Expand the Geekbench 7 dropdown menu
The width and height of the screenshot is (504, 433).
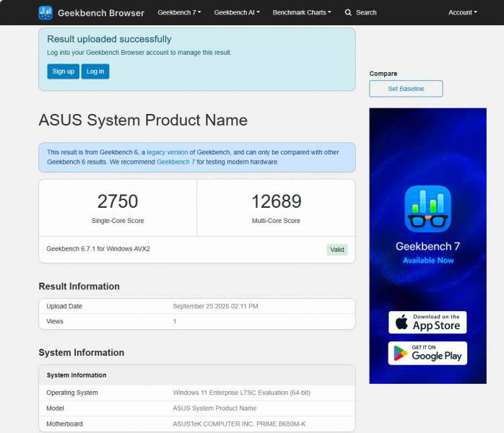click(x=179, y=12)
